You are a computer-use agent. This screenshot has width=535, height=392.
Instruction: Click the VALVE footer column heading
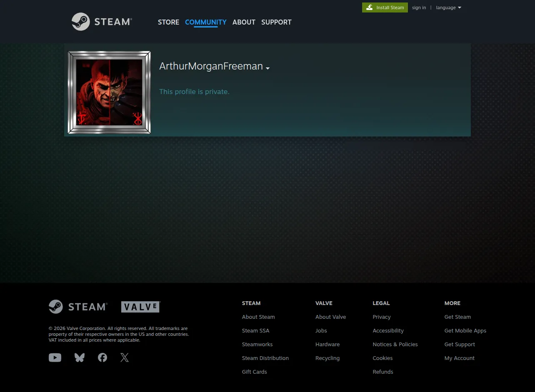[324, 303]
